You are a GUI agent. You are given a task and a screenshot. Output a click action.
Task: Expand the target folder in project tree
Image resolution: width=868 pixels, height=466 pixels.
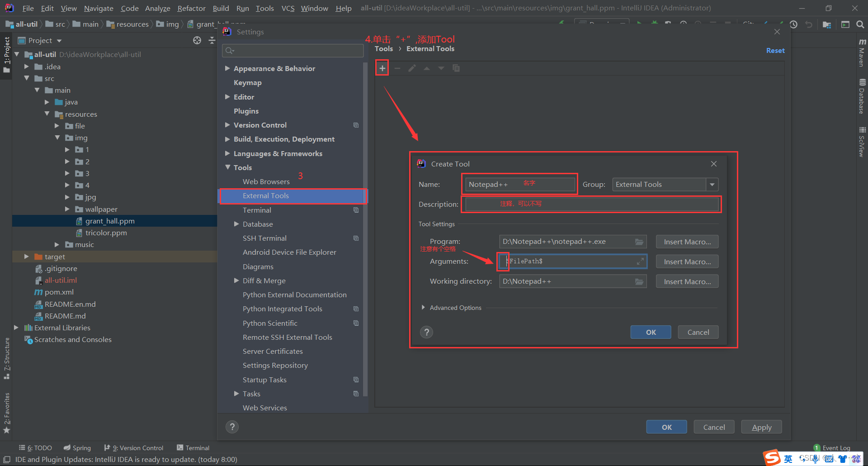click(x=27, y=257)
